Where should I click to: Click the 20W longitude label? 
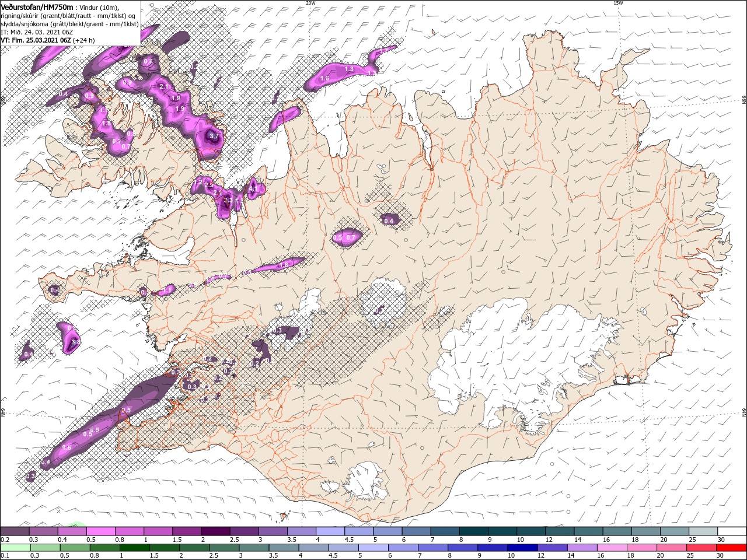pos(310,3)
